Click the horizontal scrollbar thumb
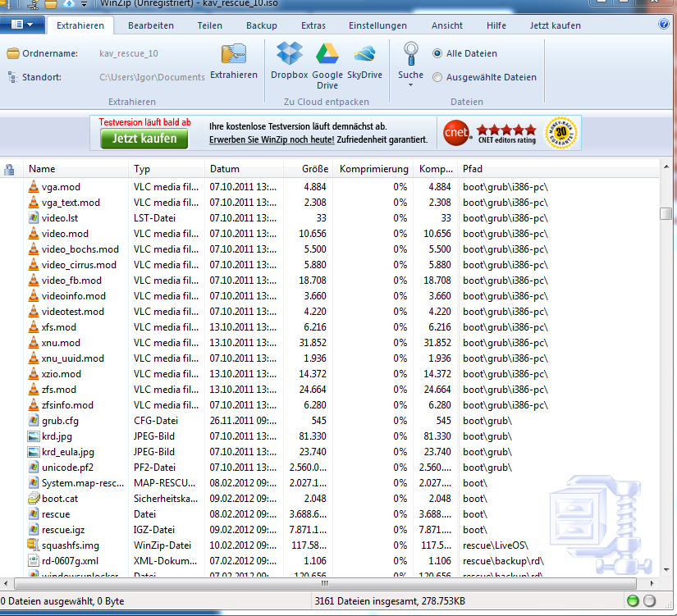The image size is (677, 616). [x=325, y=584]
